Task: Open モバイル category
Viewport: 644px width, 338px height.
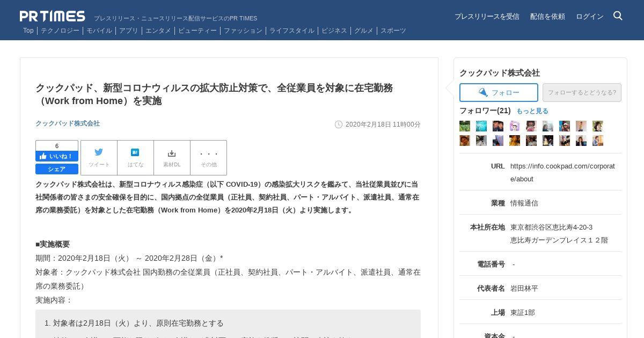Action: point(99,31)
